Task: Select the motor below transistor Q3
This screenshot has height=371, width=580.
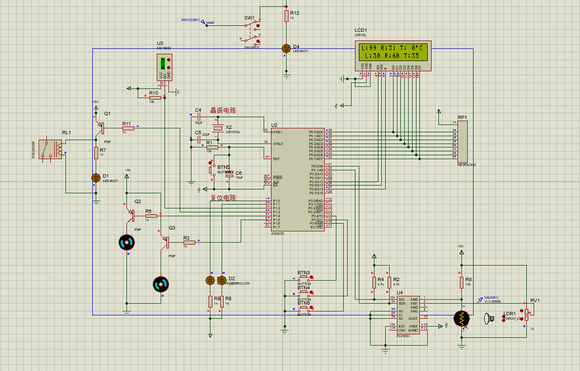Action: [161, 284]
